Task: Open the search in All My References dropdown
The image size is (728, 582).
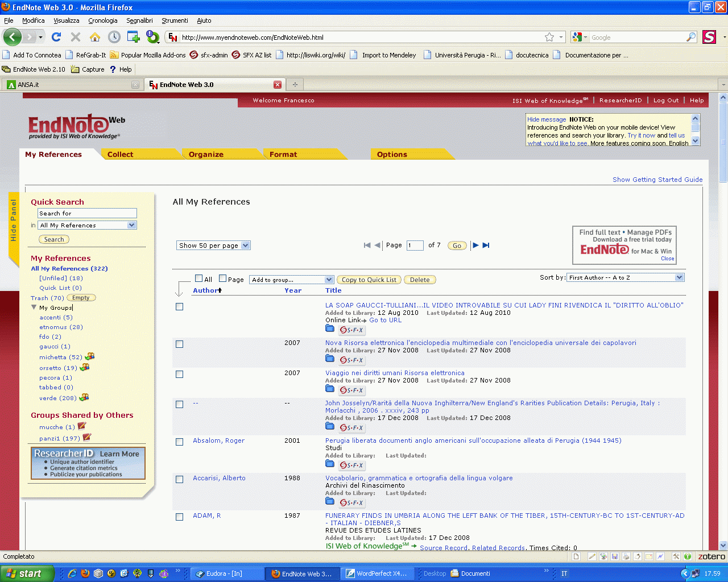Action: pyautogui.click(x=88, y=225)
